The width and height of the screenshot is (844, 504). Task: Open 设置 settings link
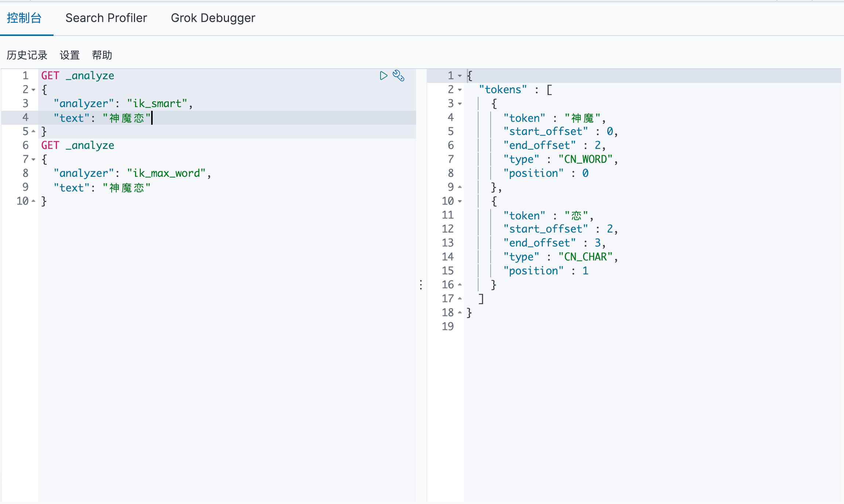70,55
